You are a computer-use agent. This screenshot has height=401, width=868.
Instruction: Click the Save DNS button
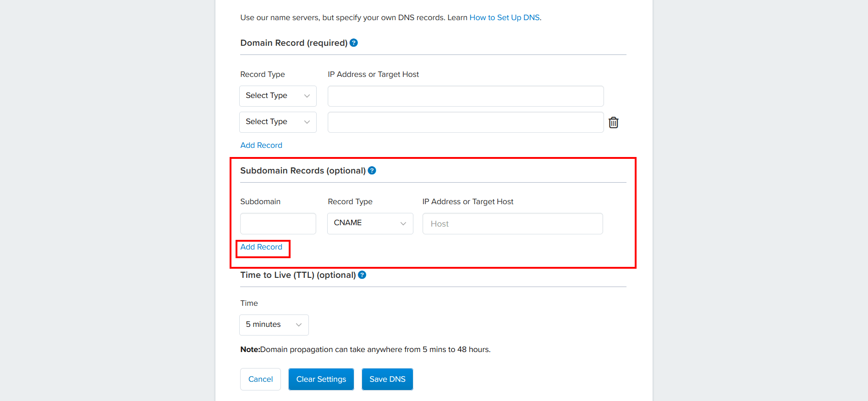point(387,379)
